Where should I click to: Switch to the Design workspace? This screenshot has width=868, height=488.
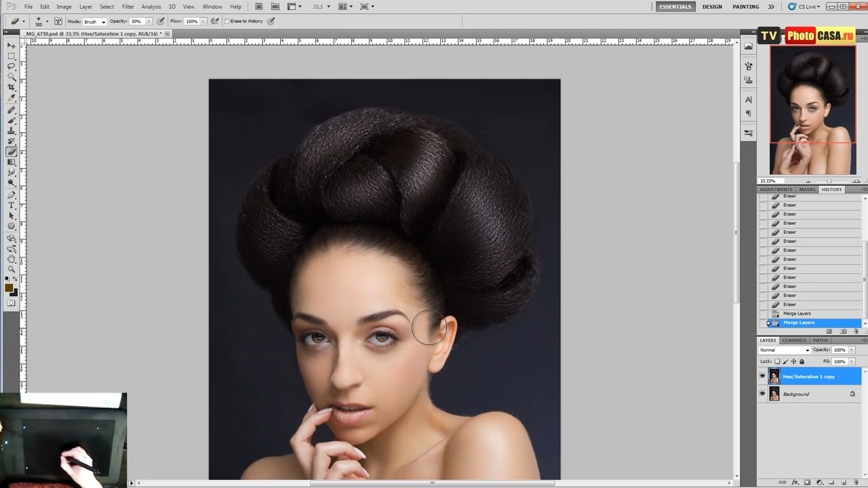point(712,7)
